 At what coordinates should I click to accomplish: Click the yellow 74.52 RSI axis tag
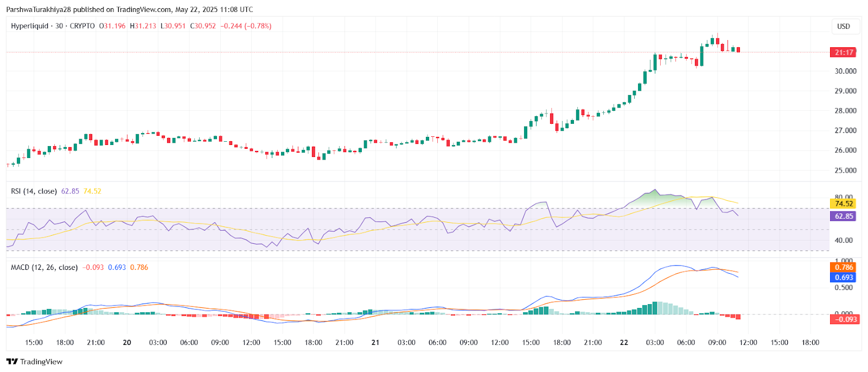[x=844, y=204]
